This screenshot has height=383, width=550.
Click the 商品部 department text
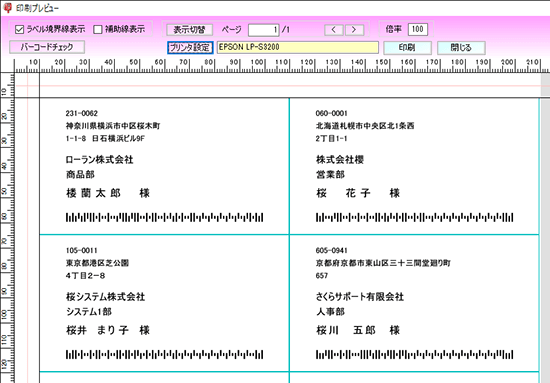click(x=80, y=174)
